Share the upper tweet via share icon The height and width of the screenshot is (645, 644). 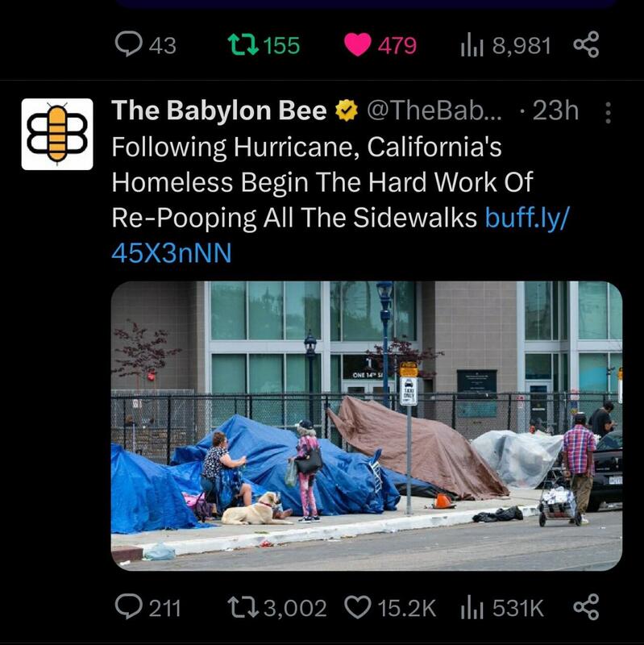pos(586,44)
